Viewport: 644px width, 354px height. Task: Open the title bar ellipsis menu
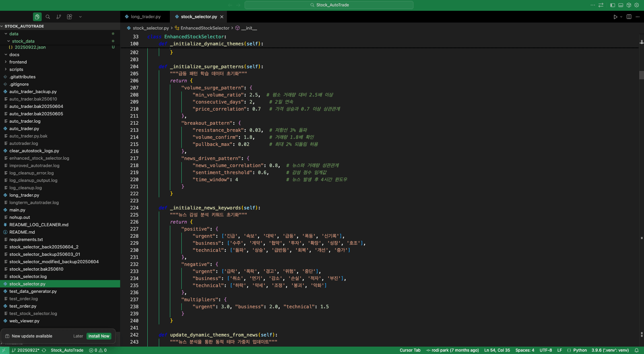tap(593, 5)
